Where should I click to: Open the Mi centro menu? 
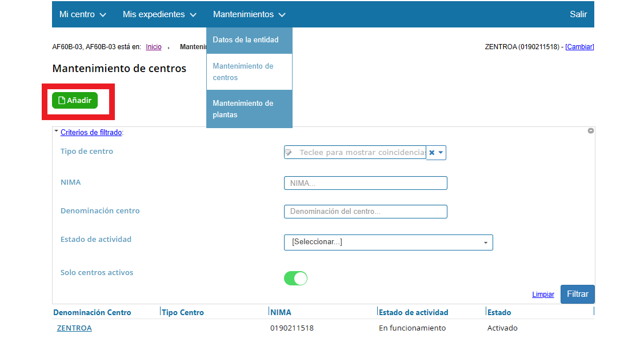(x=82, y=14)
